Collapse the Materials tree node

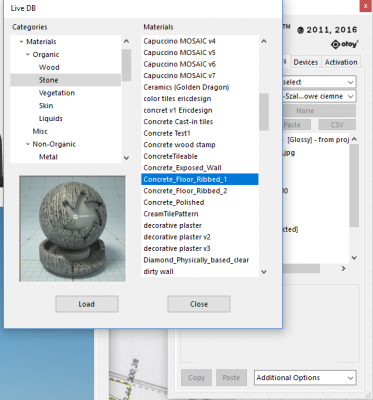[21, 42]
